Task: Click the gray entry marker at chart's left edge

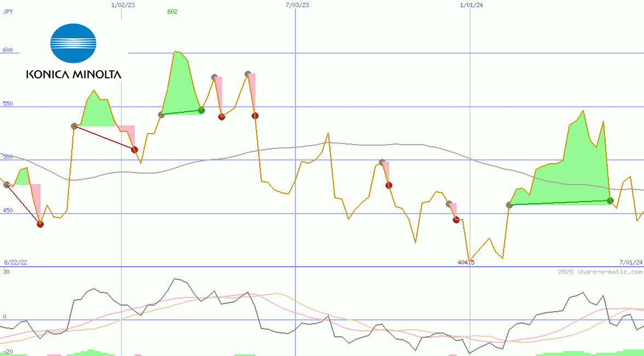Action: [x=7, y=185]
